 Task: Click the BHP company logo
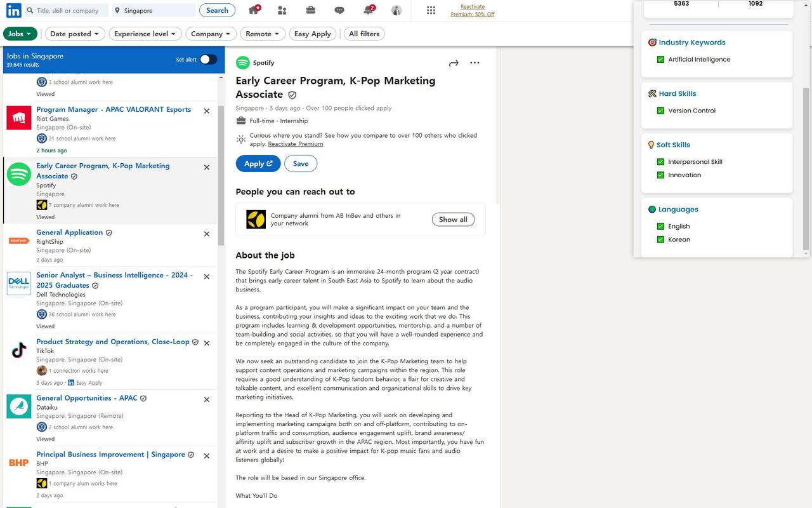coord(19,463)
